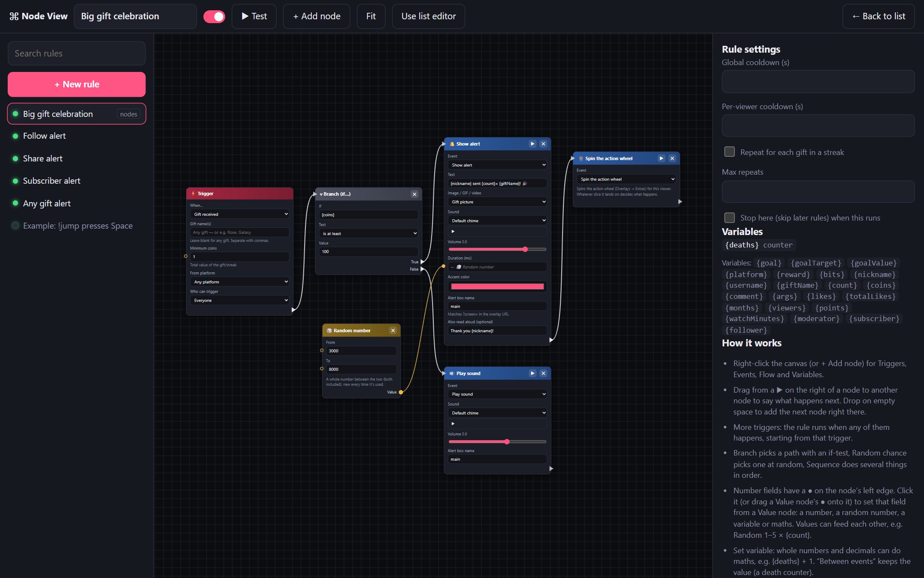Image resolution: width=924 pixels, height=578 pixels.
Task: Open the 'is at least' test dropdown
Action: coord(368,233)
